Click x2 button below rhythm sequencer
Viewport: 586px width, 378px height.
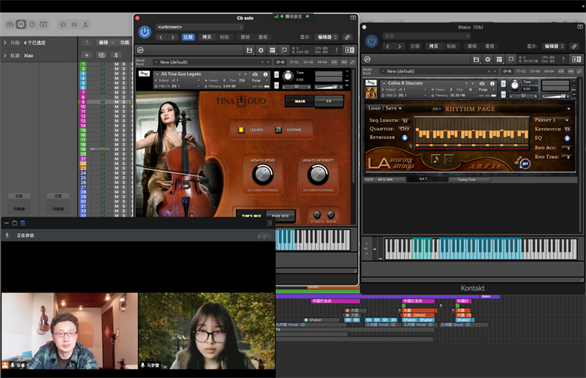click(x=449, y=159)
